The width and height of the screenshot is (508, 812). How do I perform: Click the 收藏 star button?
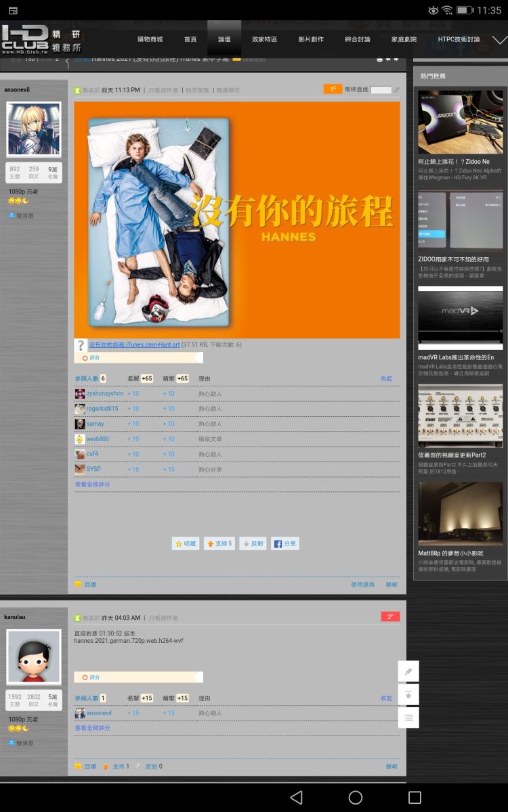click(x=186, y=543)
